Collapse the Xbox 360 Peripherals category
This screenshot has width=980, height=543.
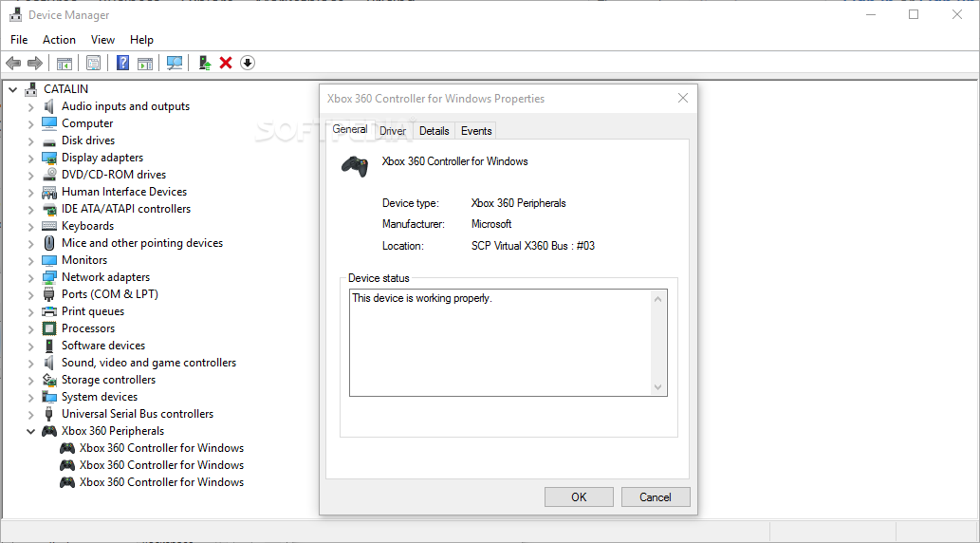(30, 431)
